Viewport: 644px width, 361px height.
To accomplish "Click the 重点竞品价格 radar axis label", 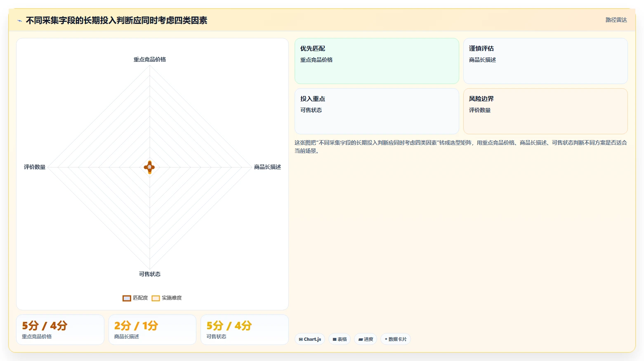I will pyautogui.click(x=150, y=59).
